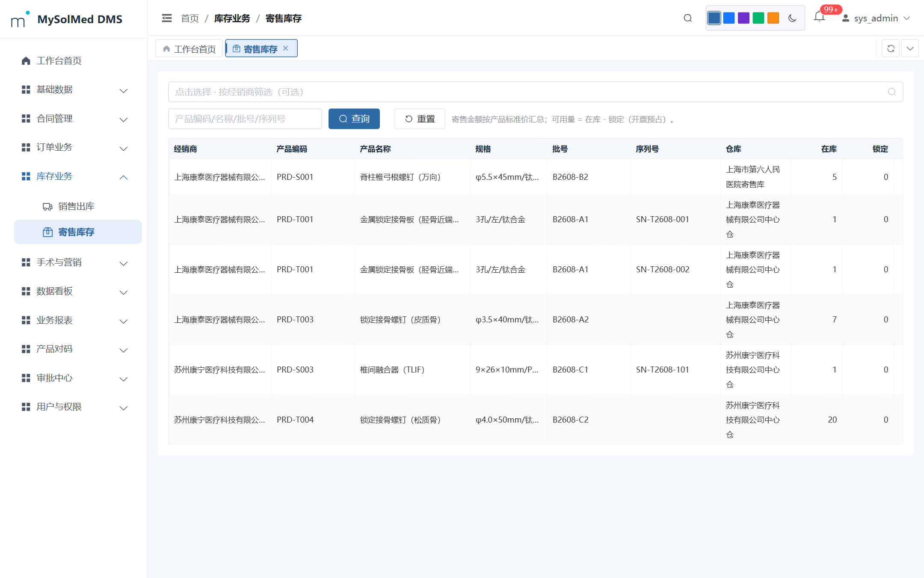Open global search magnifier in header
The height and width of the screenshot is (578, 924).
pyautogui.click(x=688, y=18)
